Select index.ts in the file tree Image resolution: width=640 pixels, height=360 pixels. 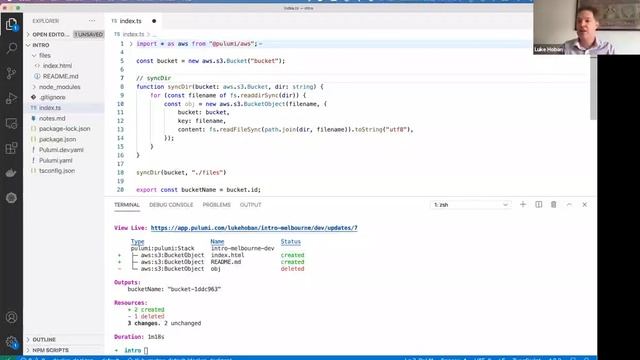click(50, 108)
